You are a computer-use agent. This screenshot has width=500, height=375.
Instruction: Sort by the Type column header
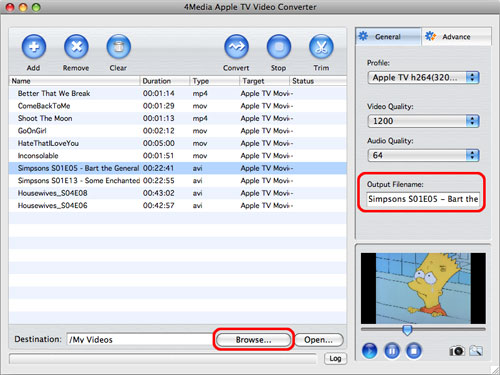coord(215,81)
